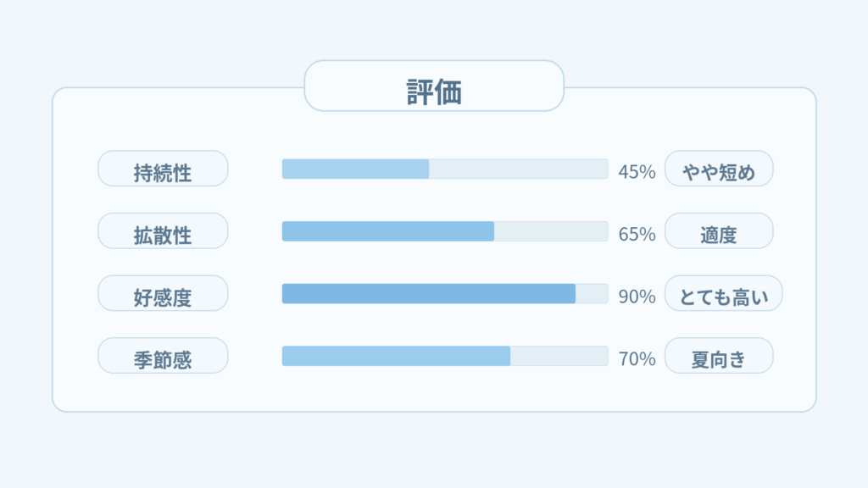Image resolution: width=868 pixels, height=488 pixels.
Task: Click the とても高い tag
Action: tap(723, 294)
